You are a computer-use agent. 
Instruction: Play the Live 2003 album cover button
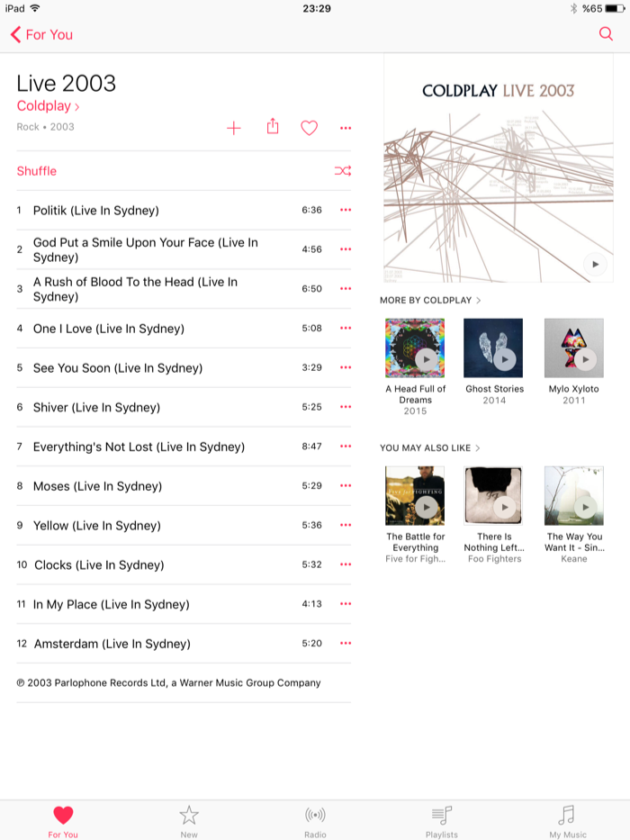pos(595,264)
